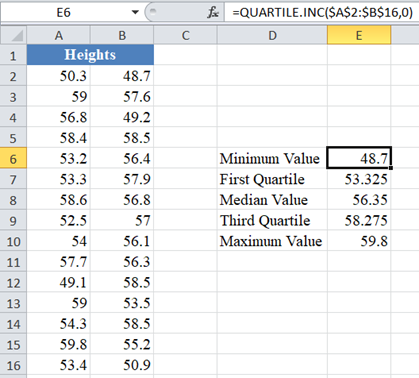Select cell with value 56.3
Image resolution: width=419 pixels, height=378 pixels.
click(122, 262)
